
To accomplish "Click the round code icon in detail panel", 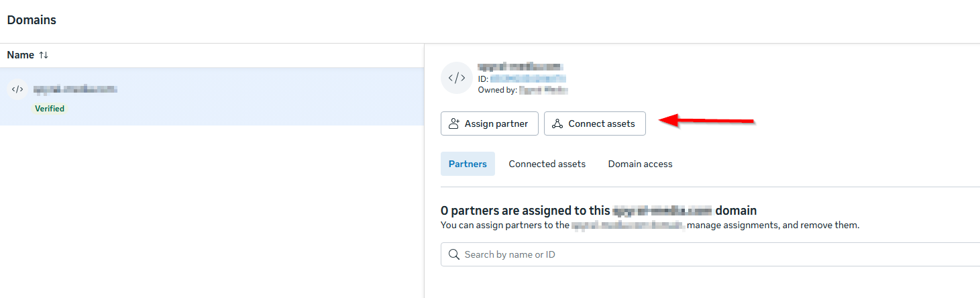I will point(457,78).
